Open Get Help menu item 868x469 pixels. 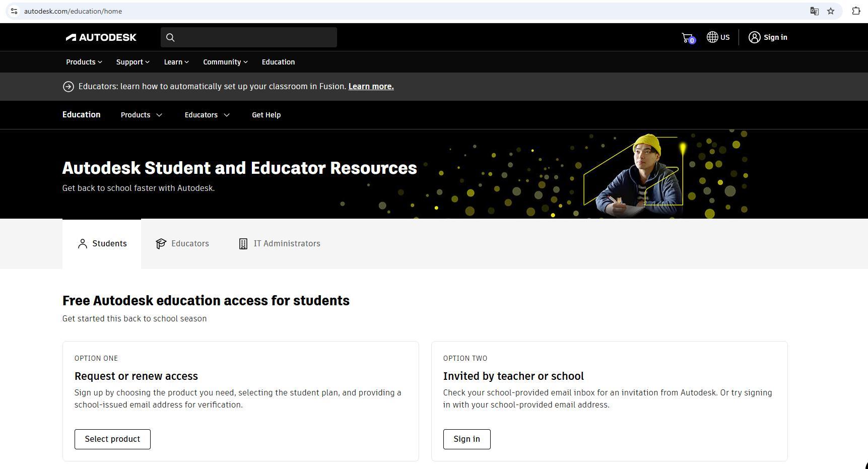click(x=266, y=115)
